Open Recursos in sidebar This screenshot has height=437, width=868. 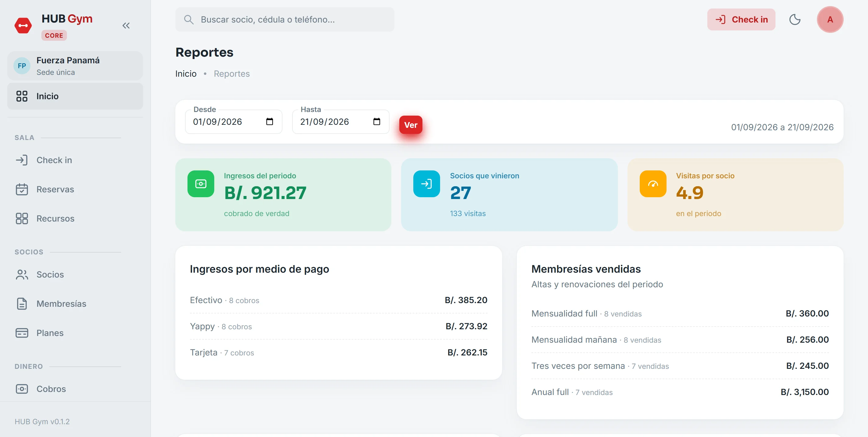tap(75, 219)
